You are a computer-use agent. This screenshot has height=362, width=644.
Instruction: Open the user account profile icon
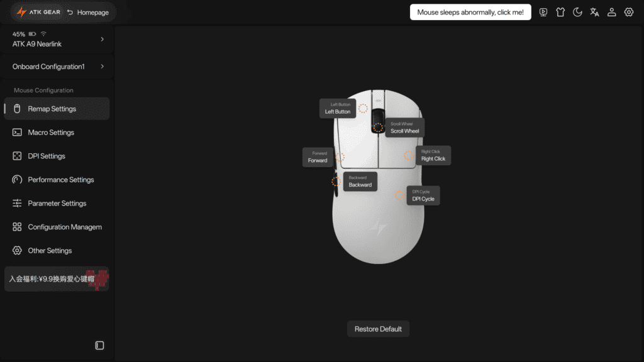click(x=611, y=13)
